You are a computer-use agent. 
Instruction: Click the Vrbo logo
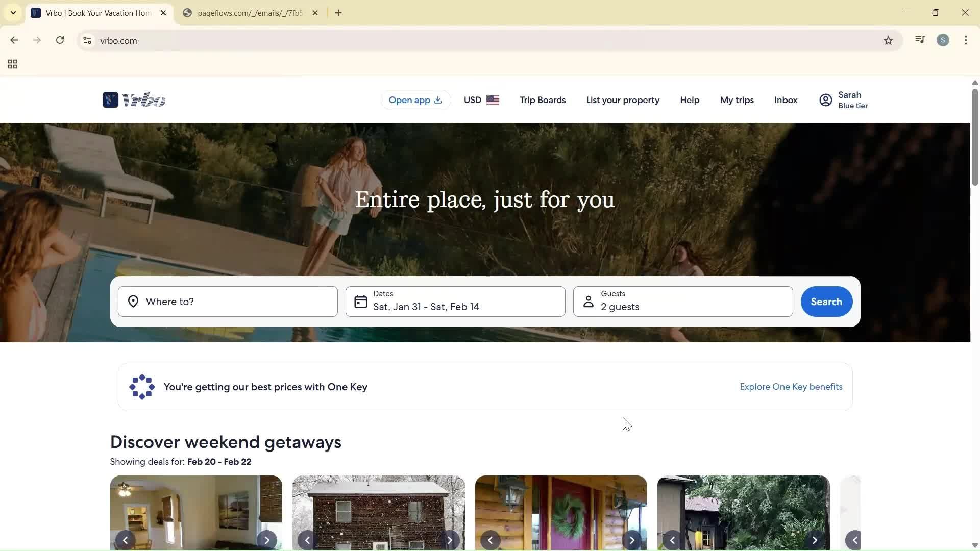point(133,99)
